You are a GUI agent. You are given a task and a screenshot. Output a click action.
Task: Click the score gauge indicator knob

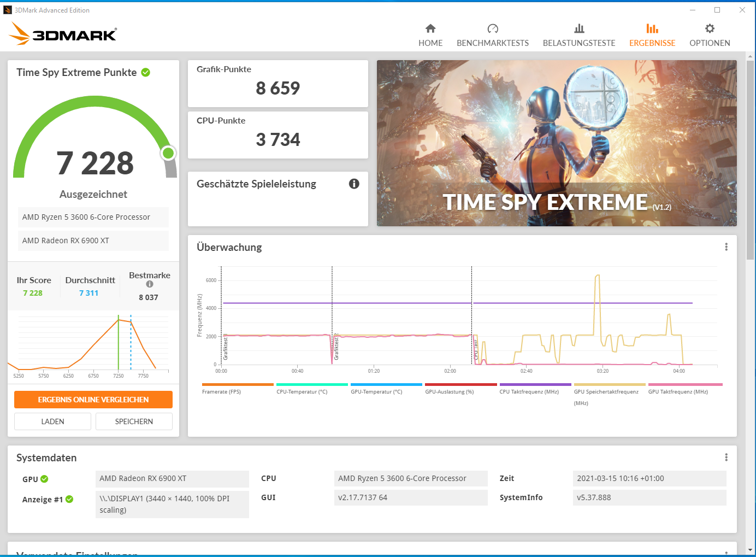[168, 153]
